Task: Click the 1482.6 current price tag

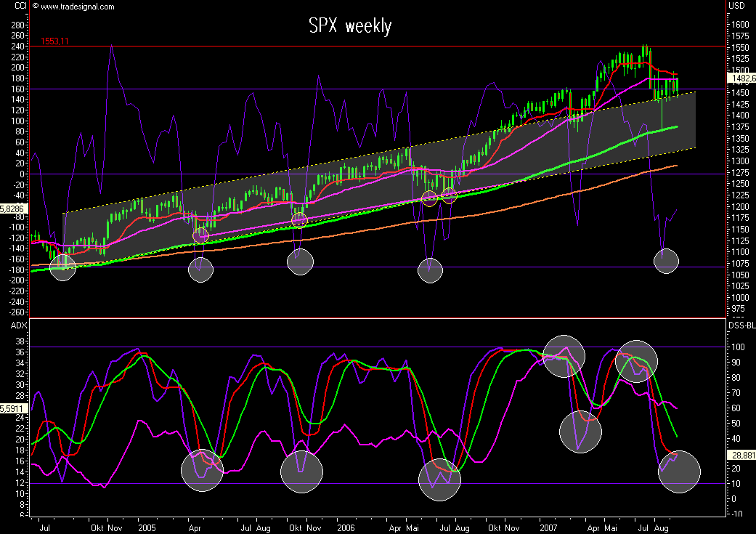Action: [x=741, y=77]
